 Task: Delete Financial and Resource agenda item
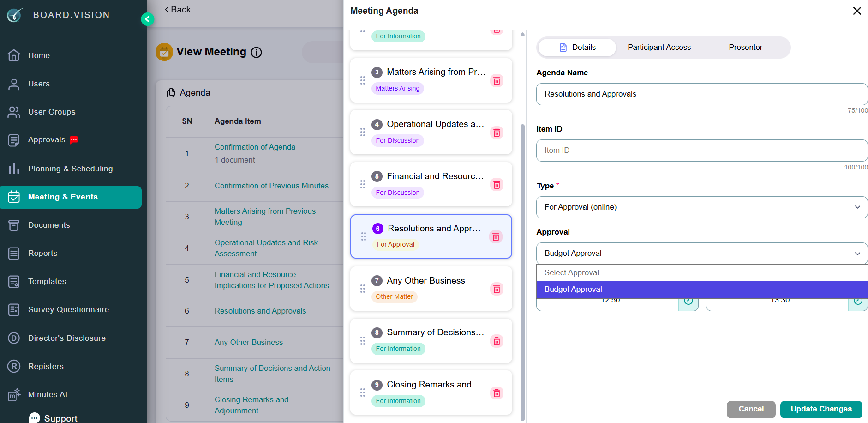(x=497, y=185)
